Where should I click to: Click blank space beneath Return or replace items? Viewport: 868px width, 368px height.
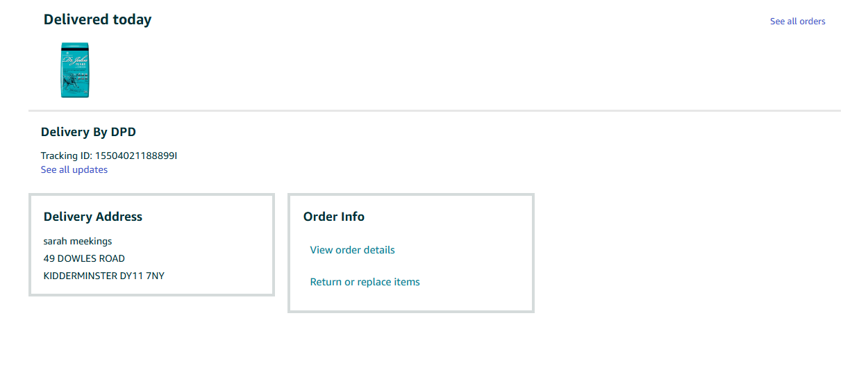click(x=411, y=299)
